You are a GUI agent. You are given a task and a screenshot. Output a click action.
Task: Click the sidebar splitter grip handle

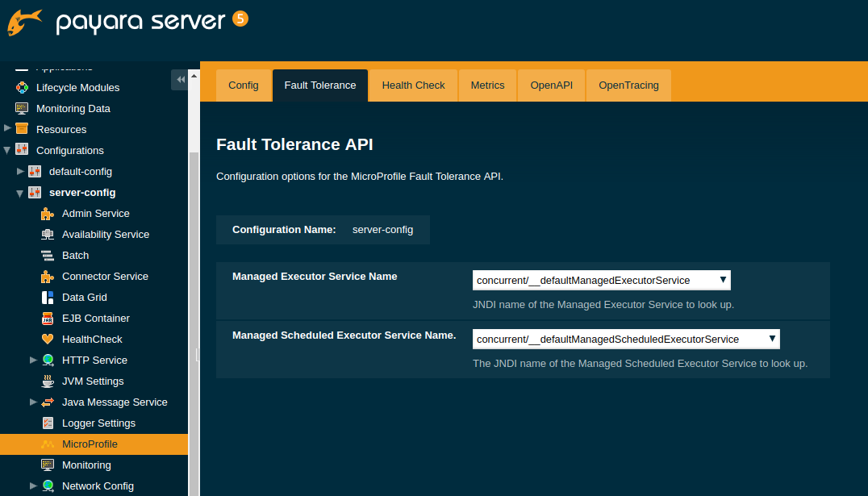point(198,355)
